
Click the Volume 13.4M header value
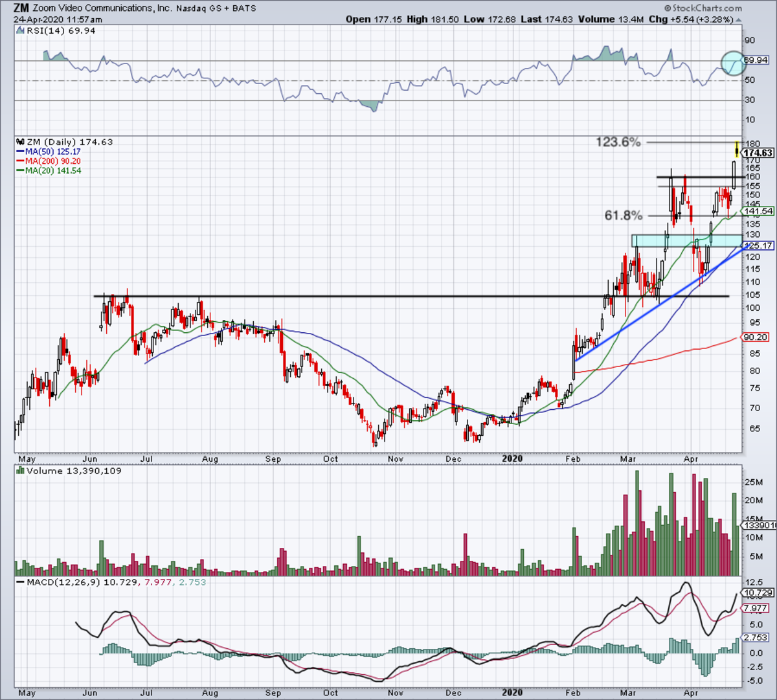[x=611, y=19]
